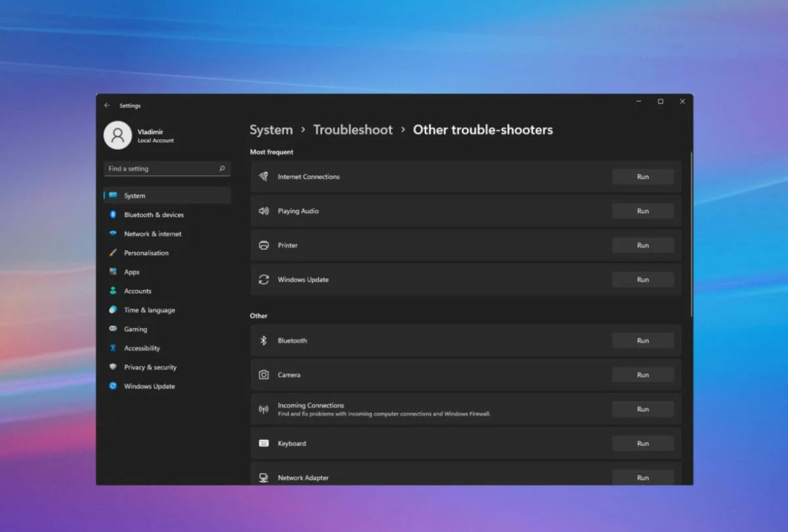This screenshot has height=532, width=788.
Task: Run the Bluetooth troubleshooter
Action: tap(643, 341)
